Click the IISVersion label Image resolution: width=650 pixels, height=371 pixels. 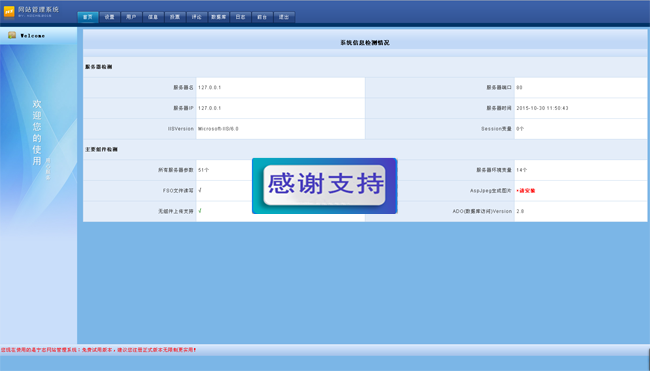tap(181, 129)
